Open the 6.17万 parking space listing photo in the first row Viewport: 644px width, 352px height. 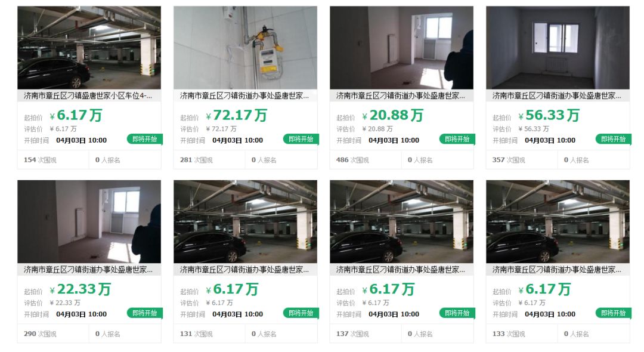click(89, 48)
